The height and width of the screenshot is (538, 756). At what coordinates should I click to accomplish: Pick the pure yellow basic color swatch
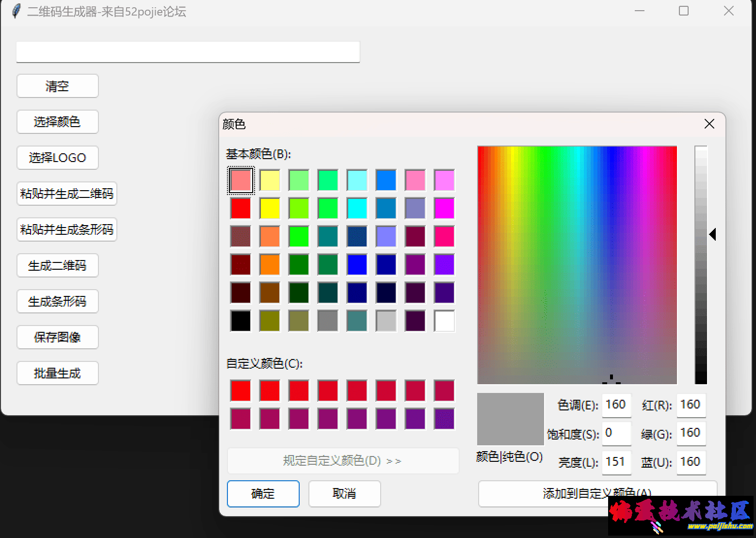coord(270,208)
